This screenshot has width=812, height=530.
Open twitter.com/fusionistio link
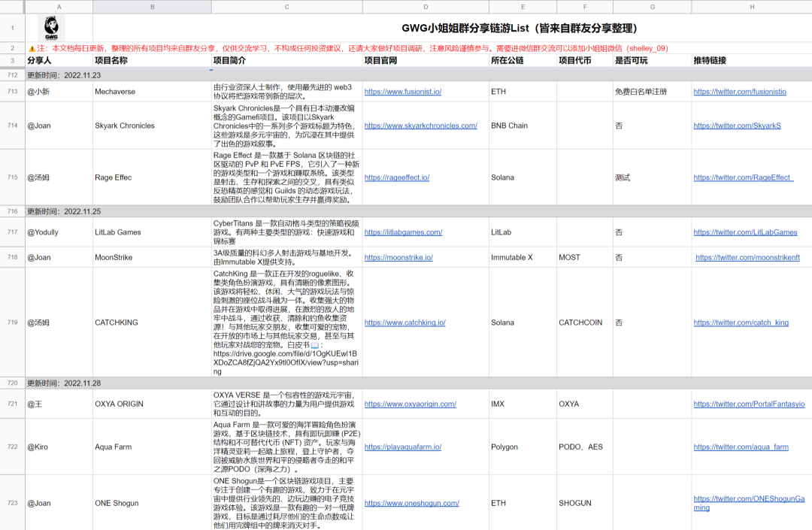(x=740, y=92)
